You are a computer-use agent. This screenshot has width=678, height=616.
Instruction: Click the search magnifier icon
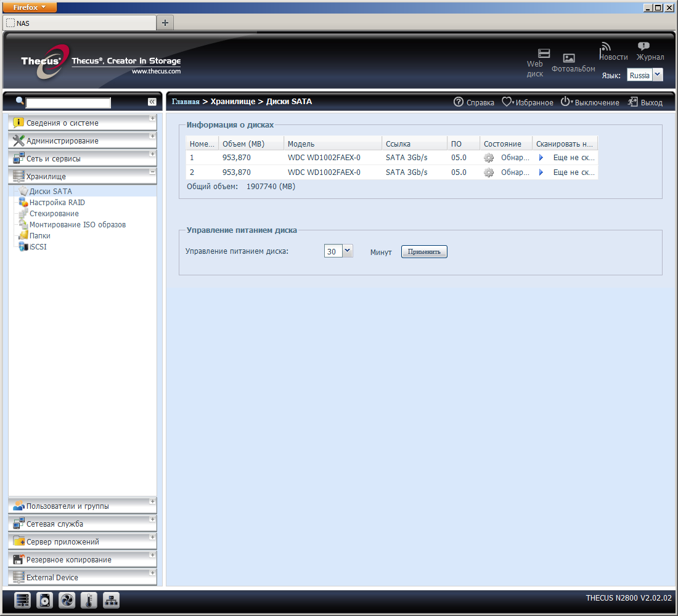[x=20, y=101]
